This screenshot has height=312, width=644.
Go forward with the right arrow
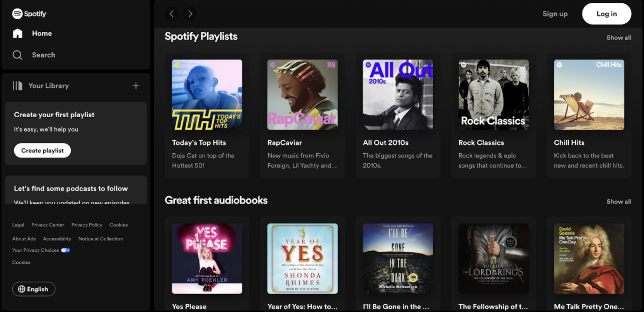190,14
